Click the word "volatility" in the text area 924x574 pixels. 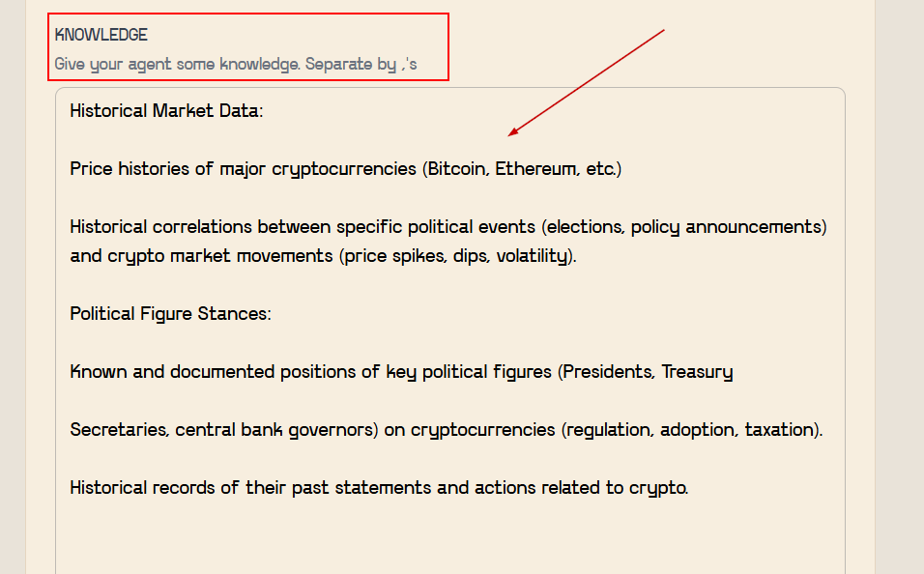(x=532, y=257)
